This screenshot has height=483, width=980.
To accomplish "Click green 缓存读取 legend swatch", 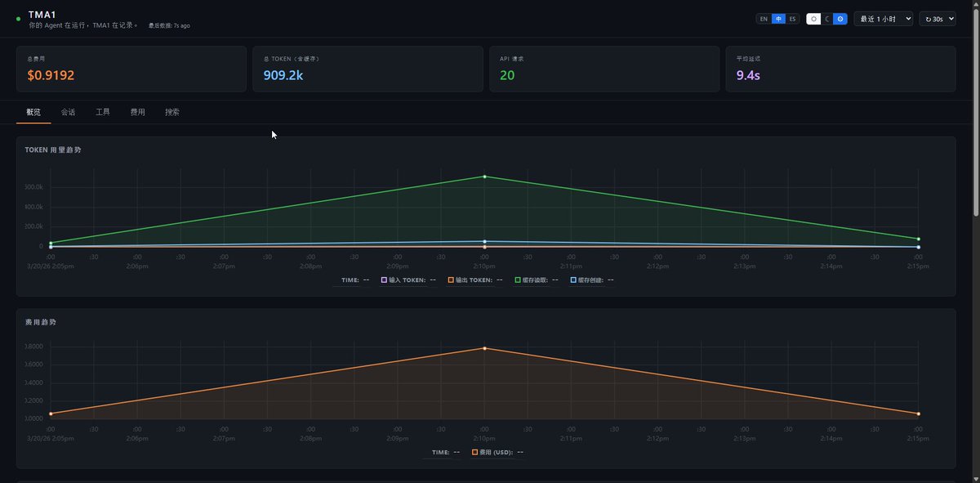I will (518, 280).
